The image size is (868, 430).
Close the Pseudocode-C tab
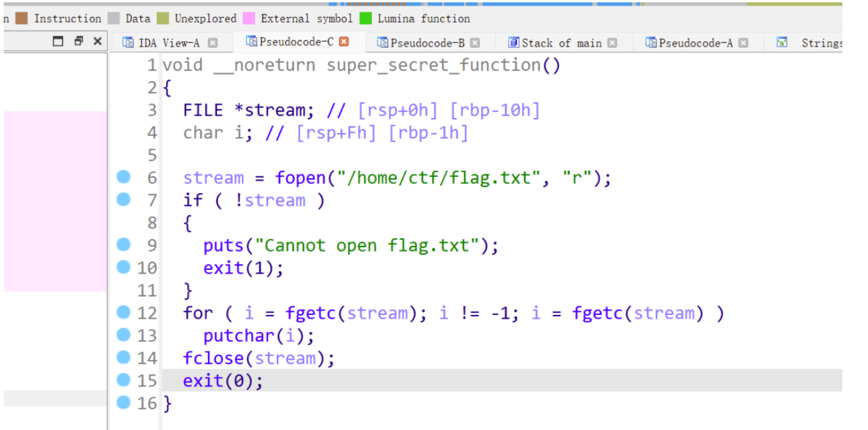tap(344, 41)
